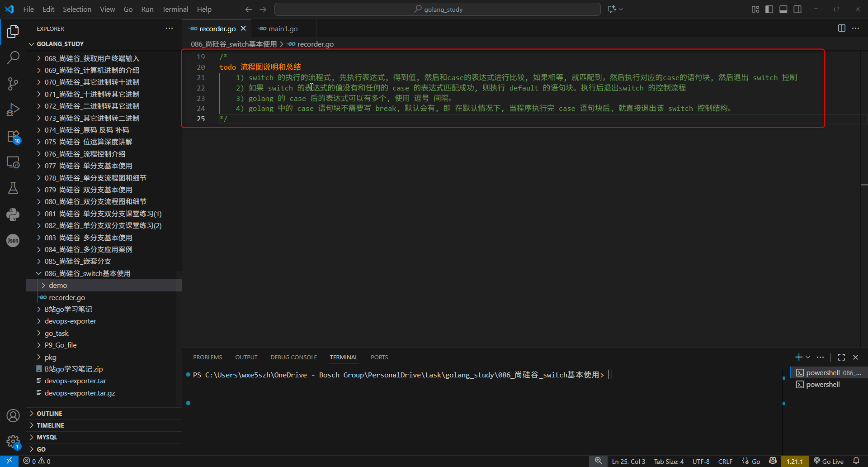Expand the GO section
The width and height of the screenshot is (868, 467).
(x=104, y=449)
